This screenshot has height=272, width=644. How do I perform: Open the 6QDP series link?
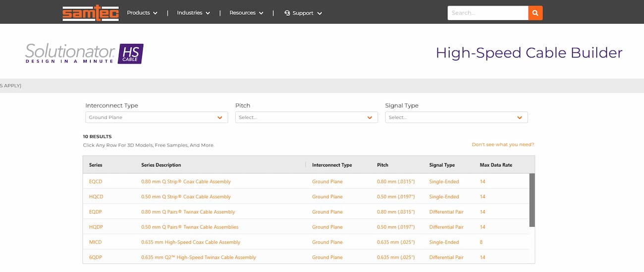point(96,258)
